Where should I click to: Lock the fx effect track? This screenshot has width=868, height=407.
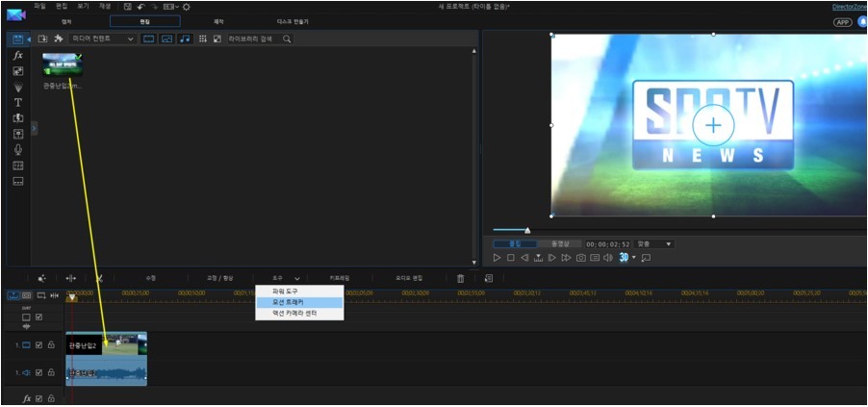click(51, 398)
